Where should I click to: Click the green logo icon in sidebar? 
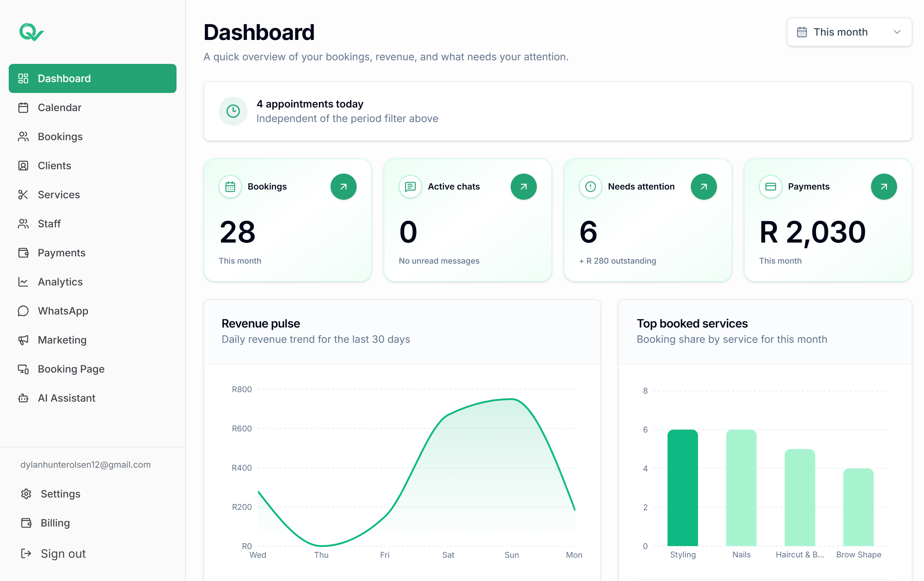coord(32,32)
